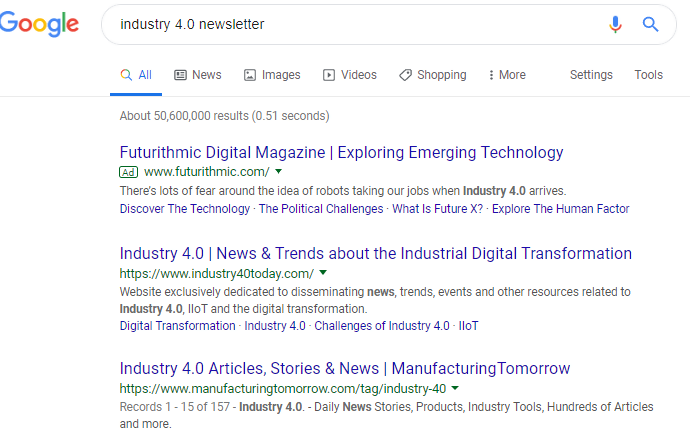Expand the industry40today.com URL dropdown arrow
This screenshot has height=434, width=690.
(x=323, y=272)
